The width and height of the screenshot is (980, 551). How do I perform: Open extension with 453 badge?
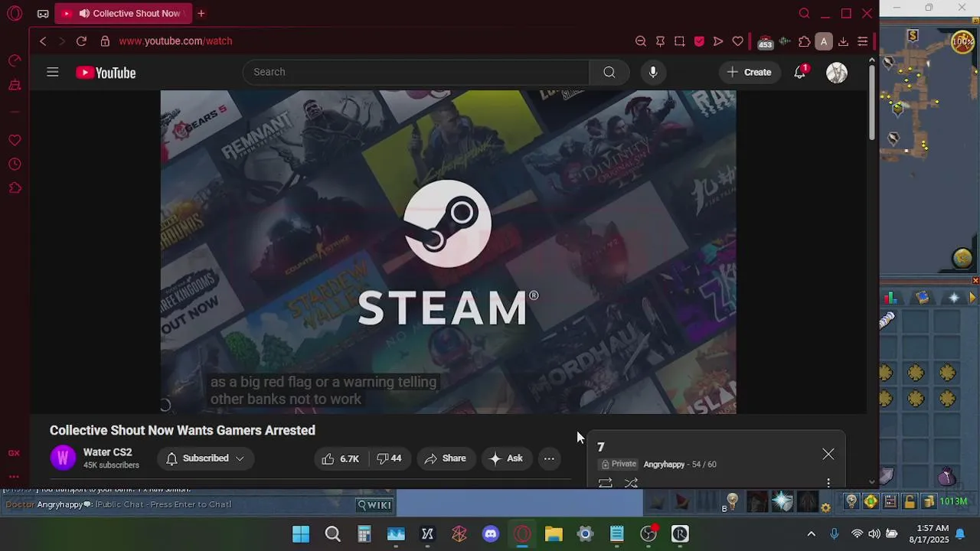[x=765, y=42]
